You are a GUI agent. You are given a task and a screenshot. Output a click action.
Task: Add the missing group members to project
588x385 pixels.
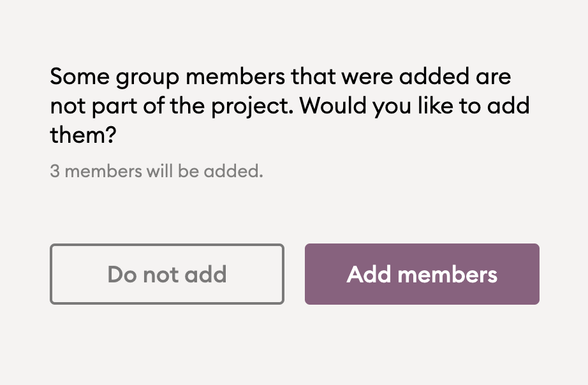click(x=422, y=274)
